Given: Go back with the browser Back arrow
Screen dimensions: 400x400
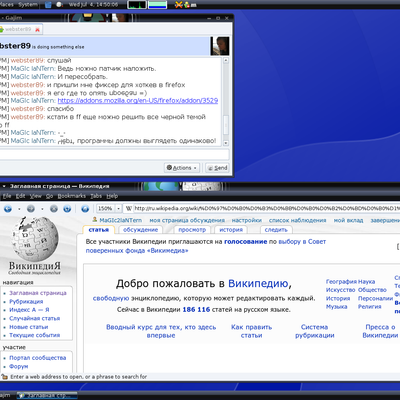Looking at the screenshot, I should 8,209.
